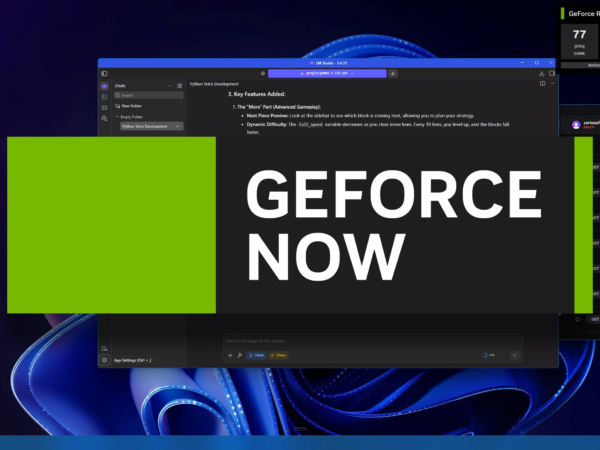Screen dimensions: 600x450
Task: Toggle the left sidebar panel icon
Action: (104, 73)
